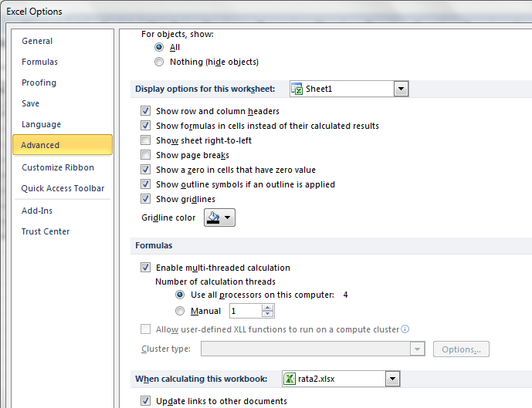Switch to the Formulas category

39,62
